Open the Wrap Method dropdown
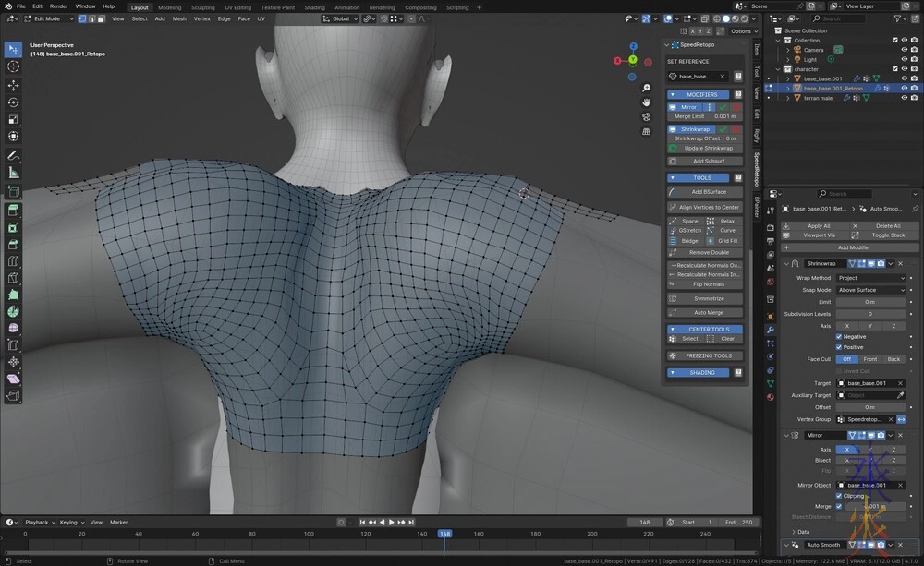The image size is (924, 566). 871,278
